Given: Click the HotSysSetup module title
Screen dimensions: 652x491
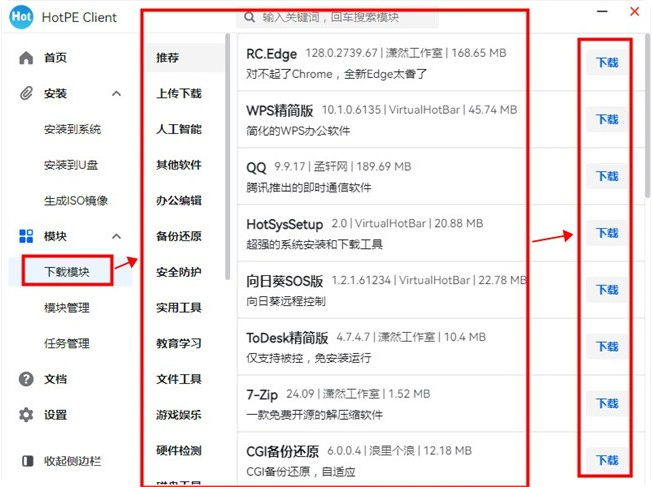Looking at the screenshot, I should pyautogui.click(x=284, y=225).
